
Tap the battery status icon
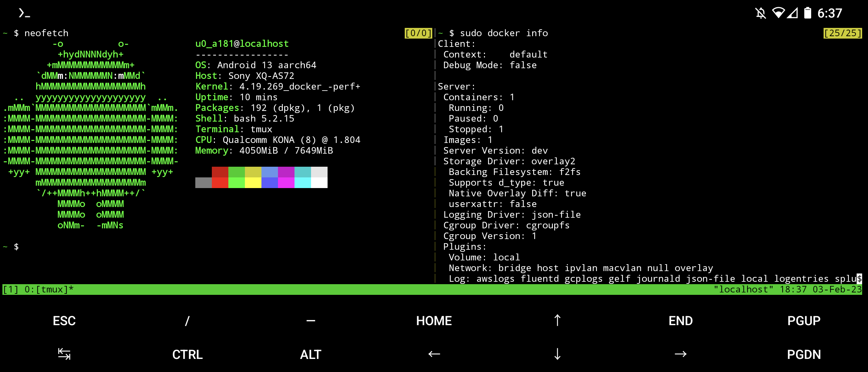pos(807,13)
